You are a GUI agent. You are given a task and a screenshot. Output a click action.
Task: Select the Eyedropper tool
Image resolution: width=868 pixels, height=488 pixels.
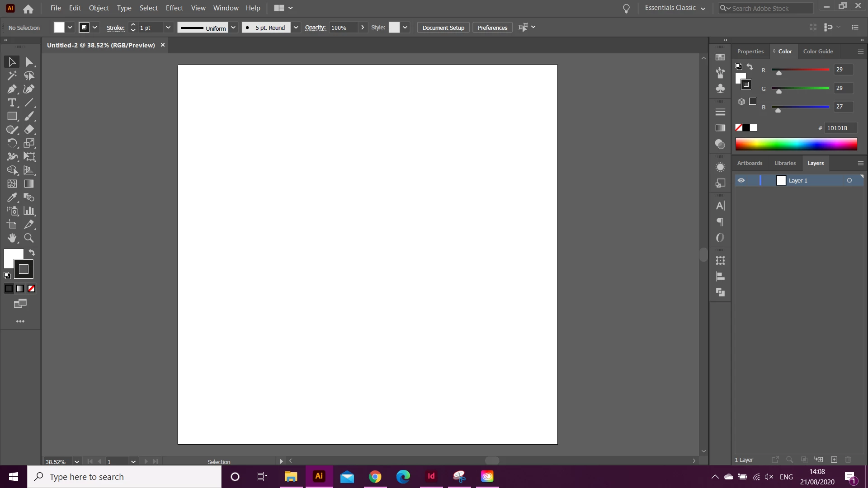(x=12, y=197)
